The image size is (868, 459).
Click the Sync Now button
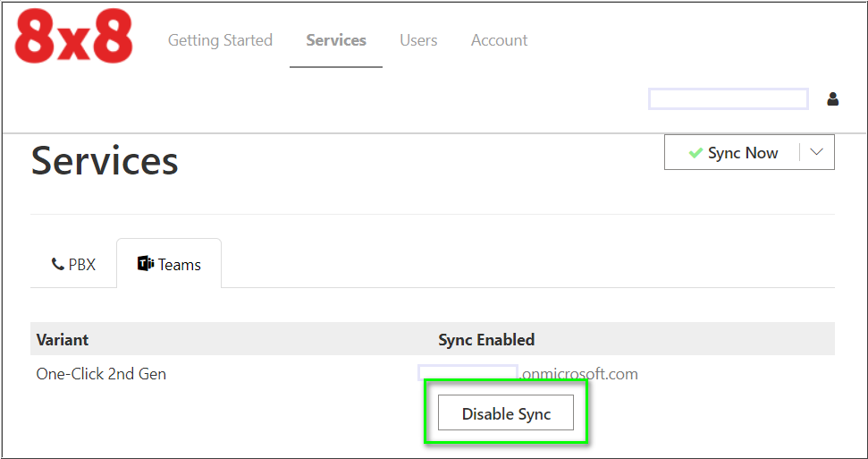coord(732,152)
